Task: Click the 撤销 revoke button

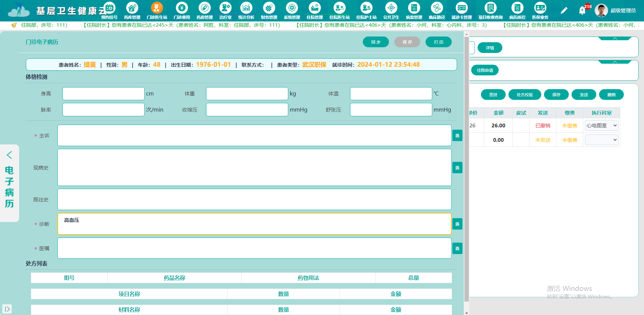Action: coord(611,95)
